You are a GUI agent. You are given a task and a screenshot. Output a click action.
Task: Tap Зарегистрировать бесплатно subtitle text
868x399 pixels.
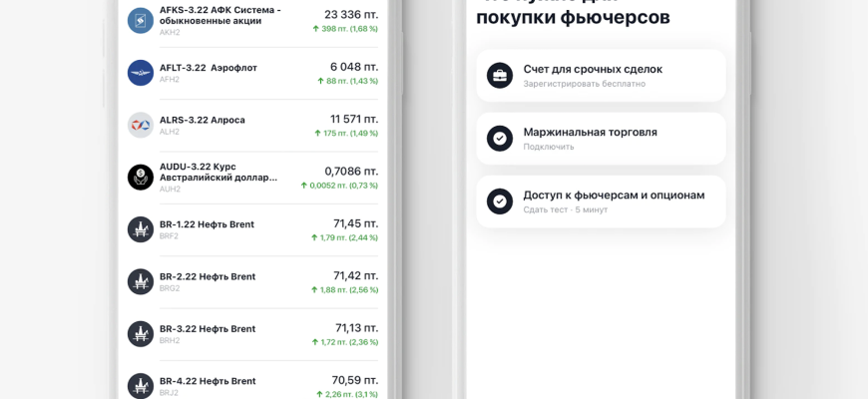click(584, 84)
